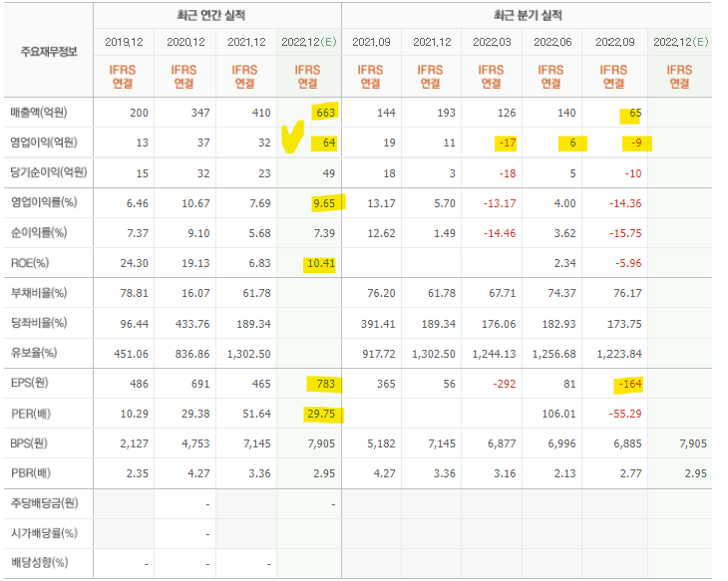Click the highlighted operating profit '64'
Screen dimensions: 728x581
point(329,143)
